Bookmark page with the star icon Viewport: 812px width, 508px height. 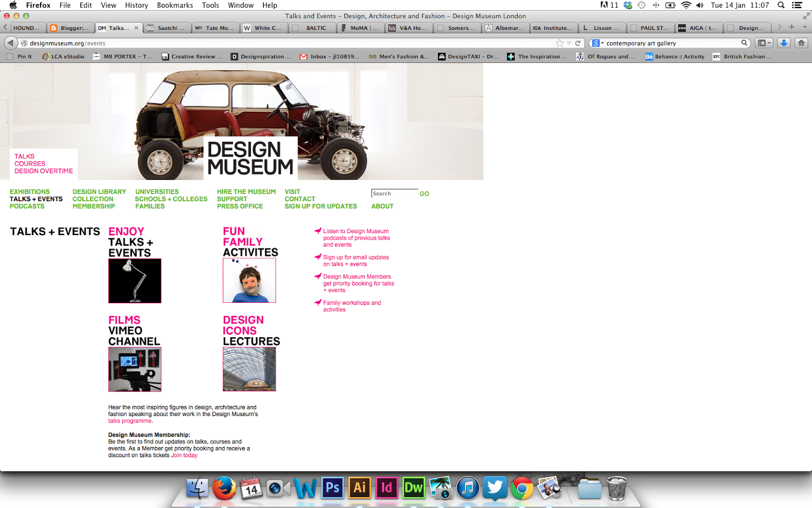click(560, 43)
